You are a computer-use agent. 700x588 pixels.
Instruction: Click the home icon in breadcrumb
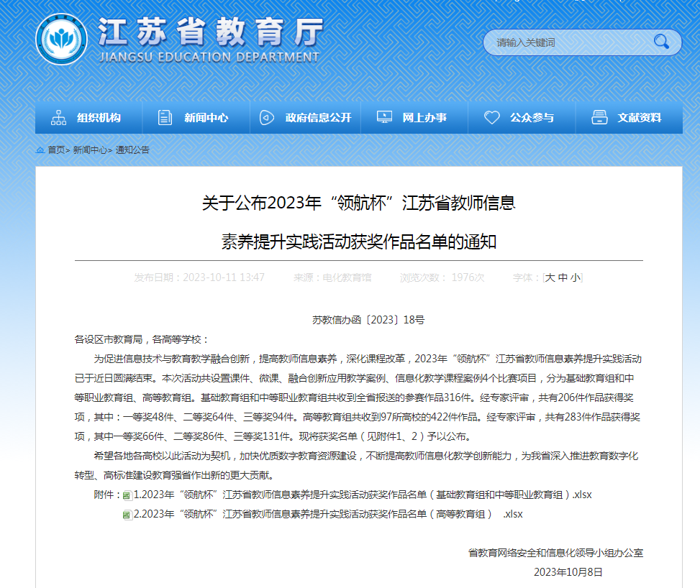pyautogui.click(x=40, y=150)
